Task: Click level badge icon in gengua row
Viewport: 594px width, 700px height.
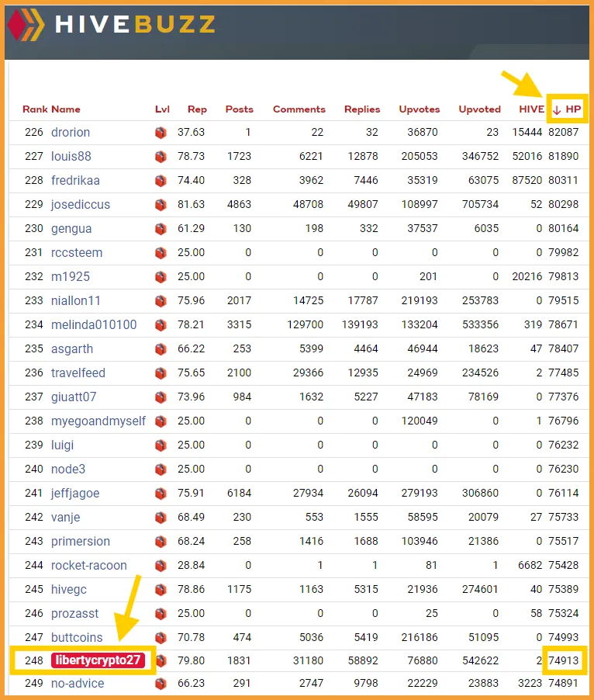Action: [161, 229]
